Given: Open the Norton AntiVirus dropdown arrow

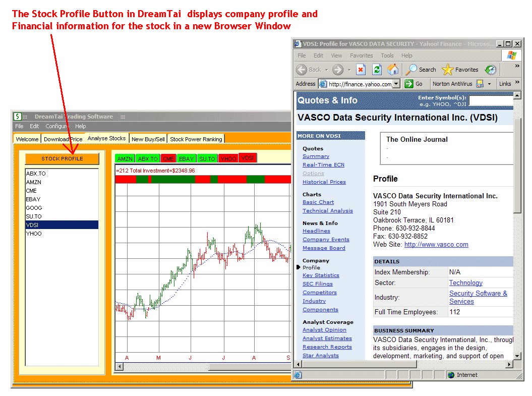Looking at the screenshot, I should [x=489, y=84].
